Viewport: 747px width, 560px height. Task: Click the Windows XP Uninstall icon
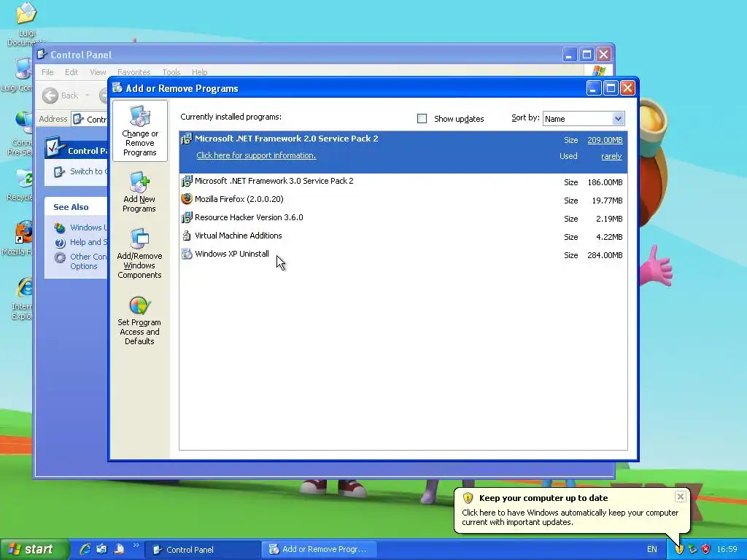(187, 254)
